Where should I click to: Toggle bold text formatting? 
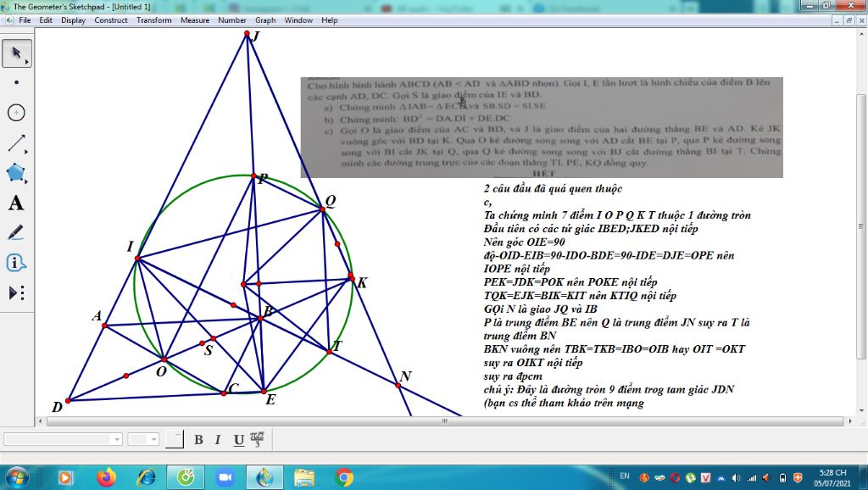point(198,440)
